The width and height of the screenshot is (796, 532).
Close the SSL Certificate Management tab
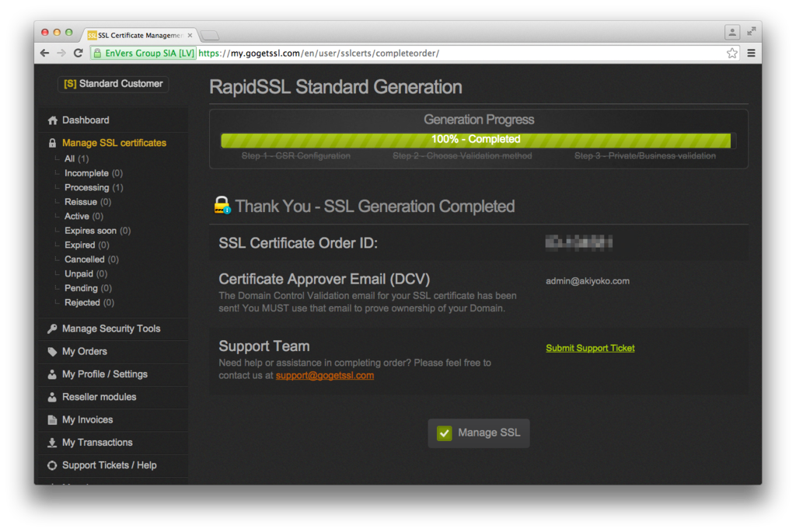(x=190, y=35)
